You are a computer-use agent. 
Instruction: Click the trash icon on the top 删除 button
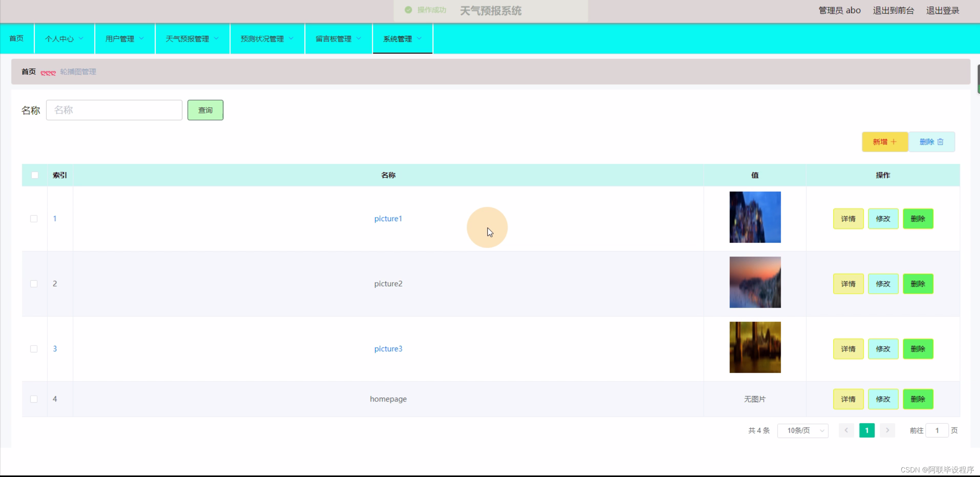pyautogui.click(x=940, y=142)
